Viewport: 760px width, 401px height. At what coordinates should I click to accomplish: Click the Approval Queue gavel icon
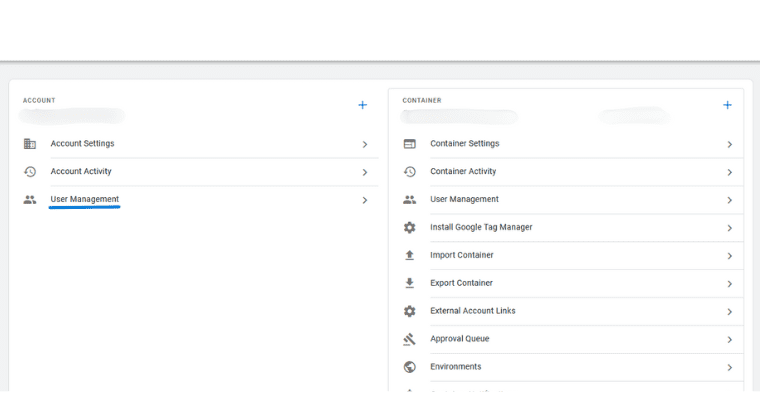[x=409, y=339]
